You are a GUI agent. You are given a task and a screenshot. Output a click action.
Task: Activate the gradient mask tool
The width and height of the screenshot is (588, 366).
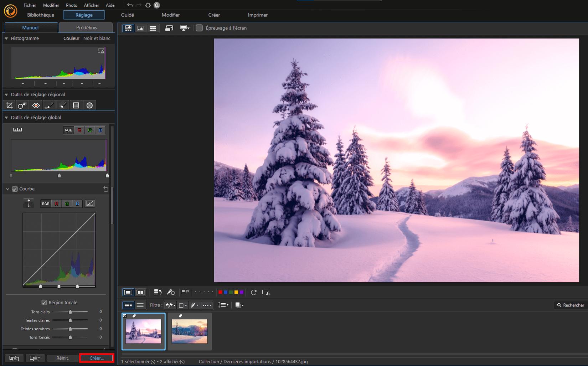coord(76,105)
